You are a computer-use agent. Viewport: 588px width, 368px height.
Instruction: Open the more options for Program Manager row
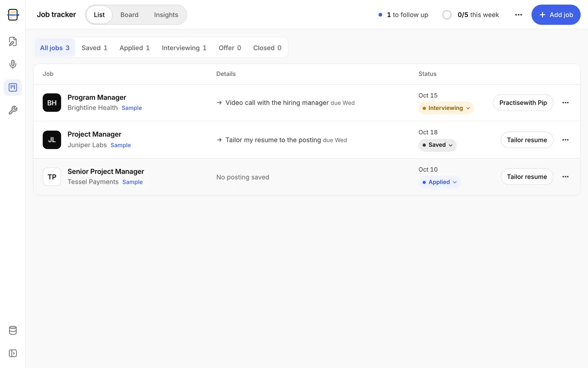[x=565, y=103]
